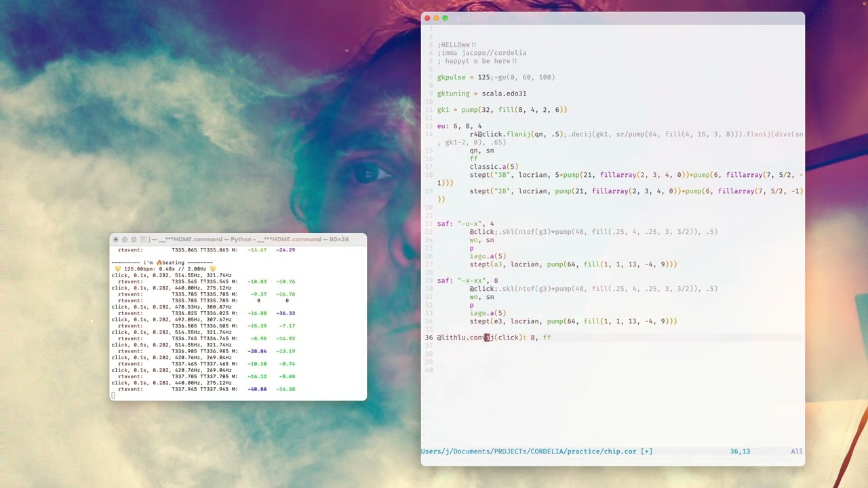868x488 pixels.
Task: Click the '492.05Hz' frequency in terminal
Action: pyautogui.click(x=188, y=320)
